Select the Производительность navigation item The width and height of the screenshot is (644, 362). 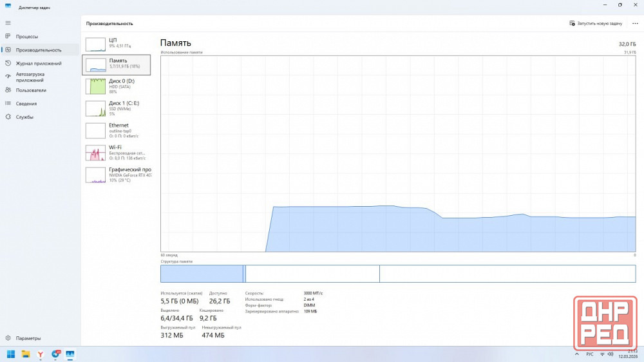pos(39,50)
